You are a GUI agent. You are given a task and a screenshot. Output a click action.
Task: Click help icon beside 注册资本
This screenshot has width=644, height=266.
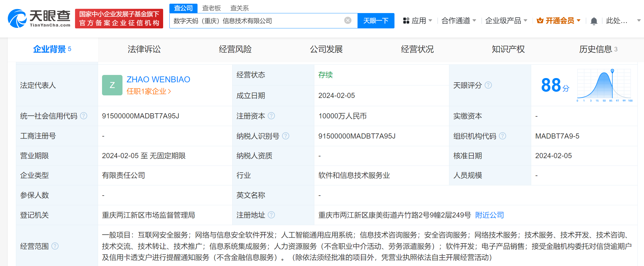click(x=271, y=116)
